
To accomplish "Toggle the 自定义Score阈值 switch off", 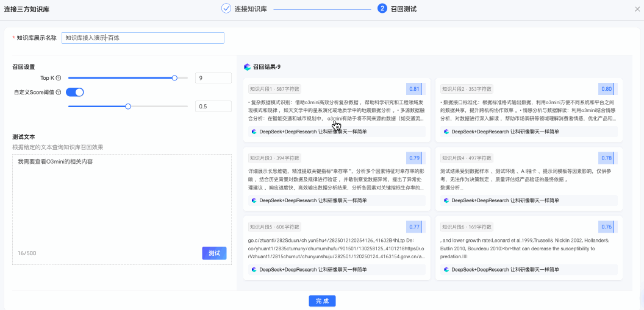I will (x=75, y=92).
